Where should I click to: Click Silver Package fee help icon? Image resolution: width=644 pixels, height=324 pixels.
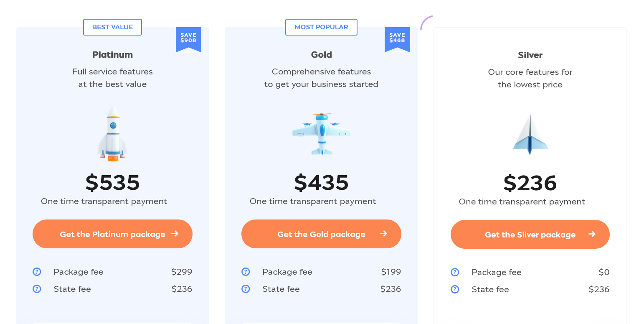455,272
